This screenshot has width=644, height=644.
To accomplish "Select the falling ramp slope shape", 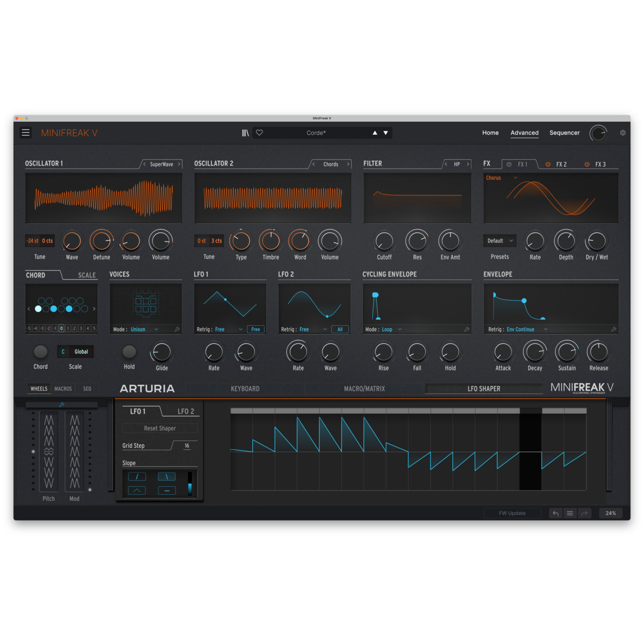I will [x=167, y=477].
